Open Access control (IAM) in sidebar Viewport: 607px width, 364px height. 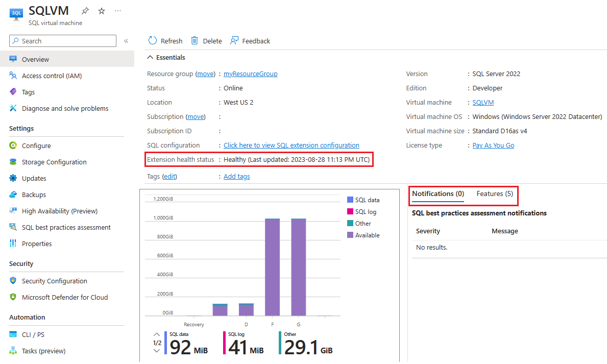coord(52,76)
